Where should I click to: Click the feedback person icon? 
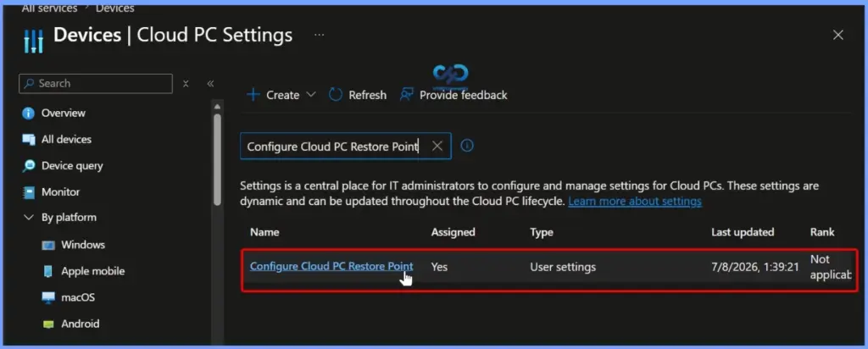click(x=406, y=95)
